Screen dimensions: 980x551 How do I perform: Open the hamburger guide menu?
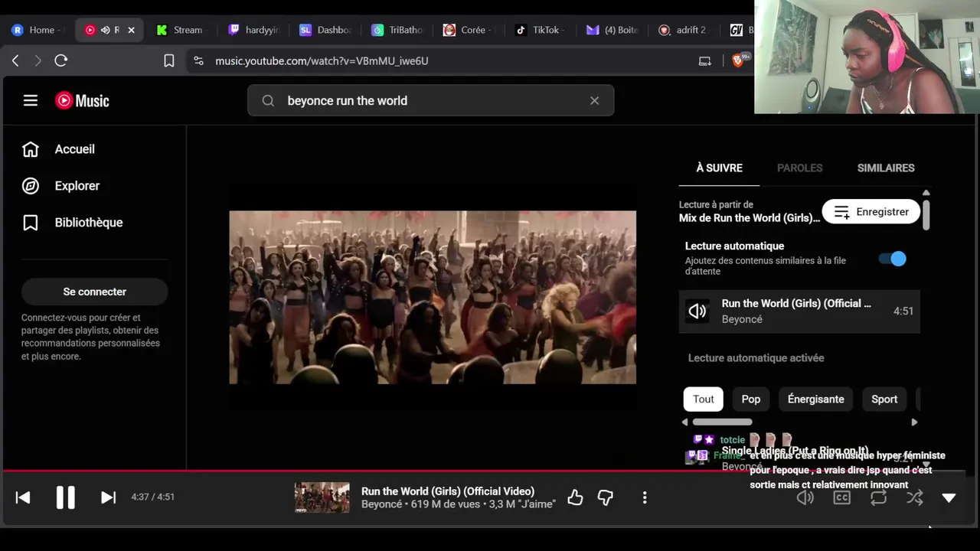click(31, 100)
